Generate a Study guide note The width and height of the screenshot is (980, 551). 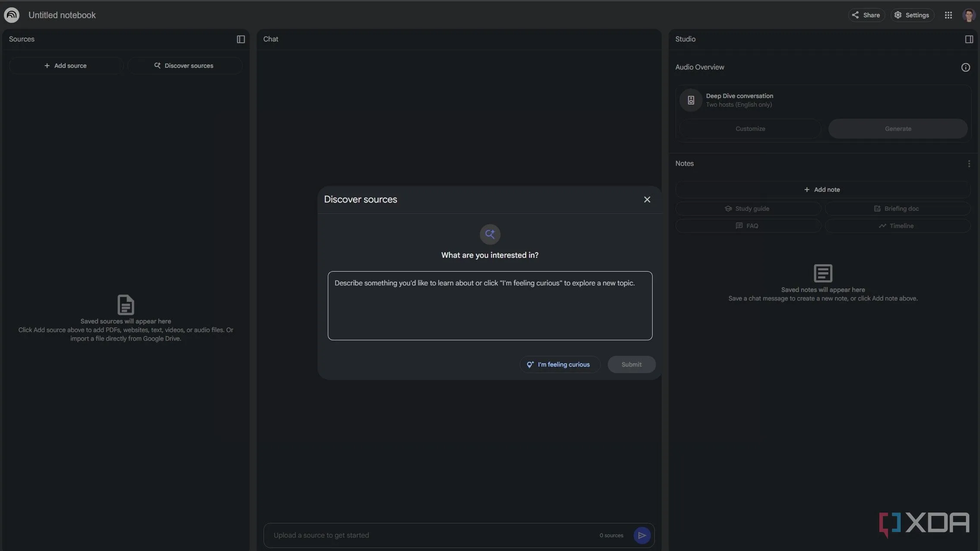pyautogui.click(x=748, y=209)
